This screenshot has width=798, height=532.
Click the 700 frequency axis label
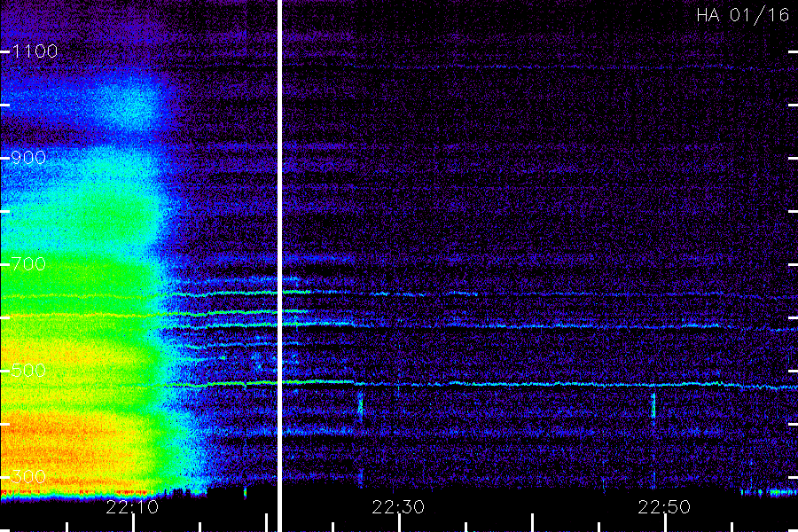pyautogui.click(x=28, y=264)
